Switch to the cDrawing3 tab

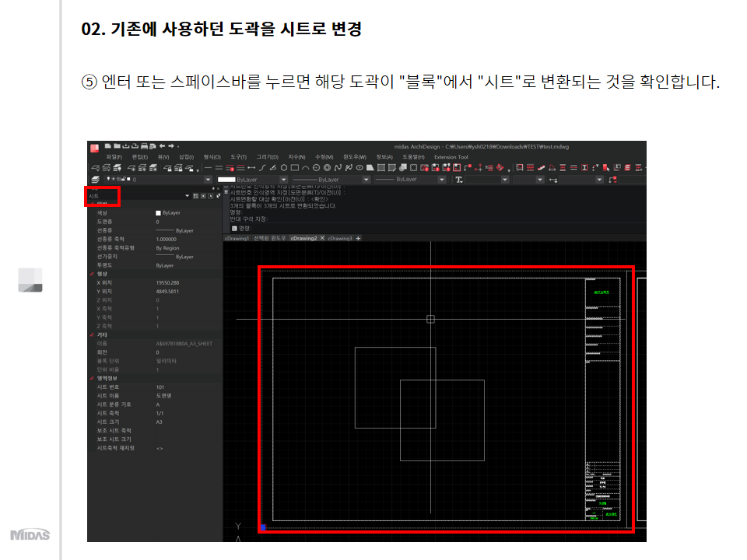point(340,239)
